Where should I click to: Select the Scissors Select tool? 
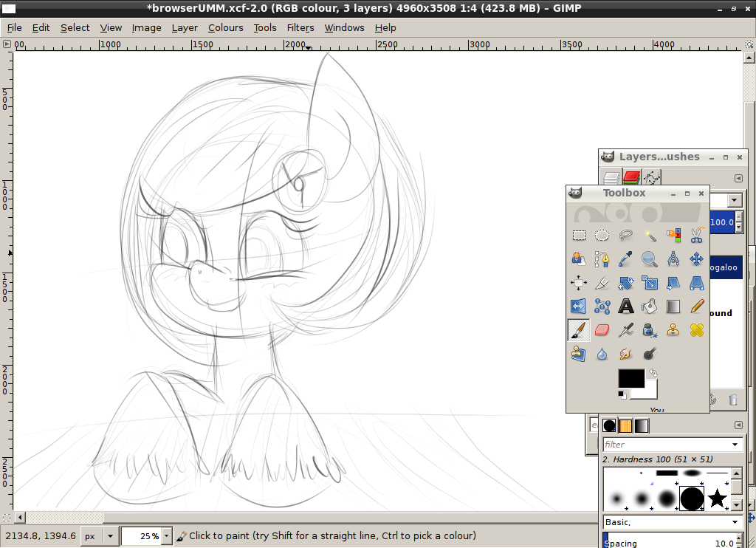point(697,236)
